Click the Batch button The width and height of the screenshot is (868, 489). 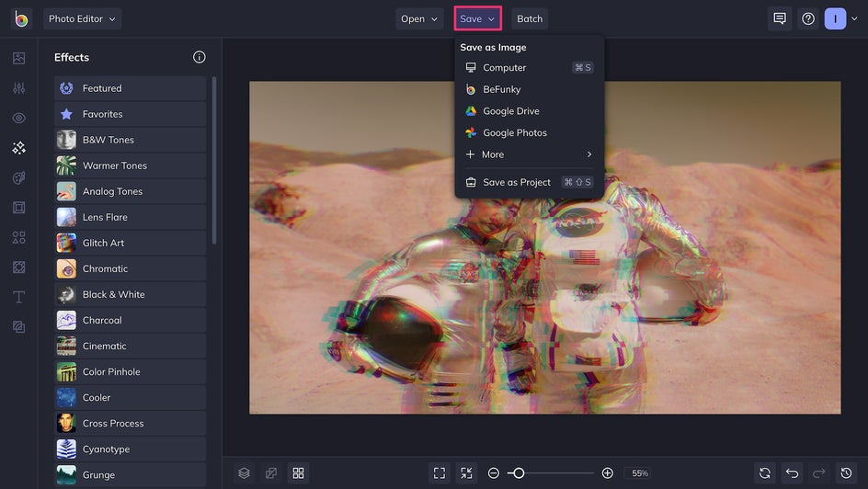point(530,18)
